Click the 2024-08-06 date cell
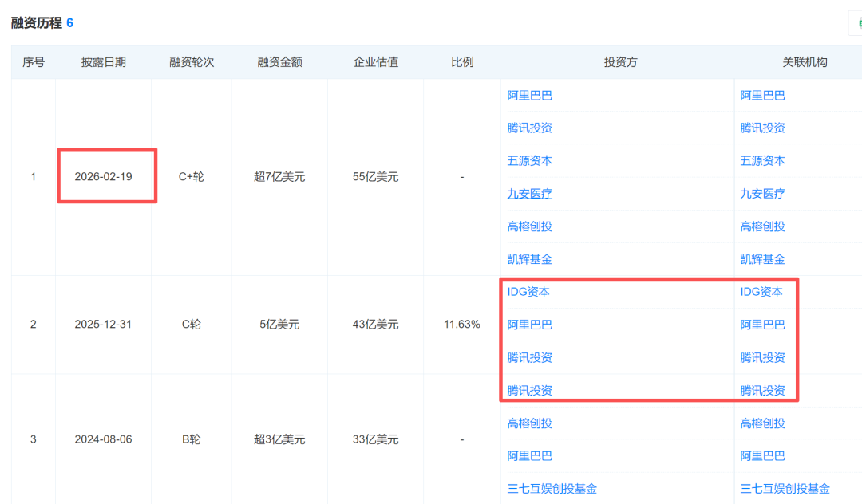This screenshot has height=504, width=862. pyautogui.click(x=103, y=439)
